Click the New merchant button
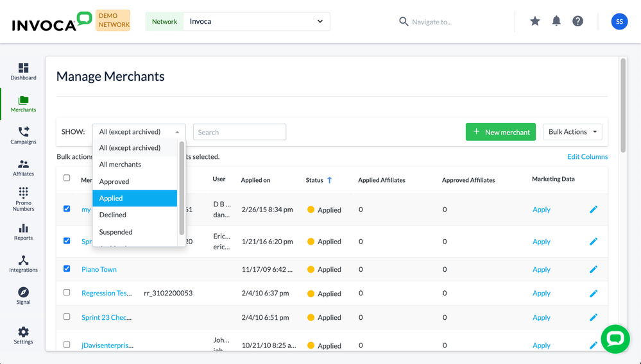Image resolution: width=641 pixels, height=364 pixels. point(500,132)
